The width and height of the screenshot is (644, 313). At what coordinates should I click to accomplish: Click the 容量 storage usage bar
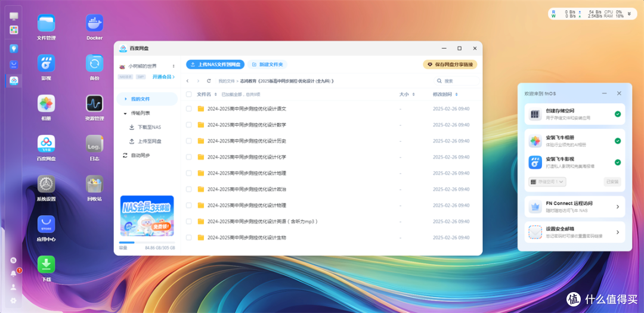147,242
